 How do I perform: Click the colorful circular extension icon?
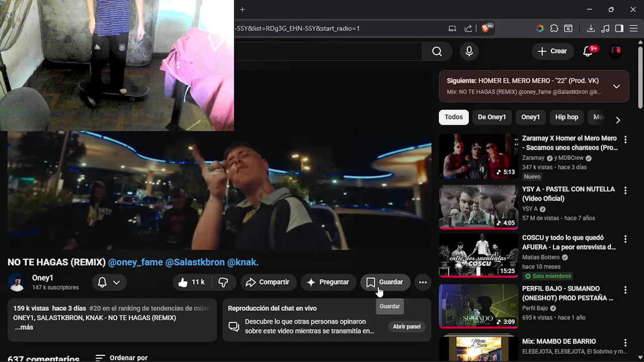pos(540,29)
